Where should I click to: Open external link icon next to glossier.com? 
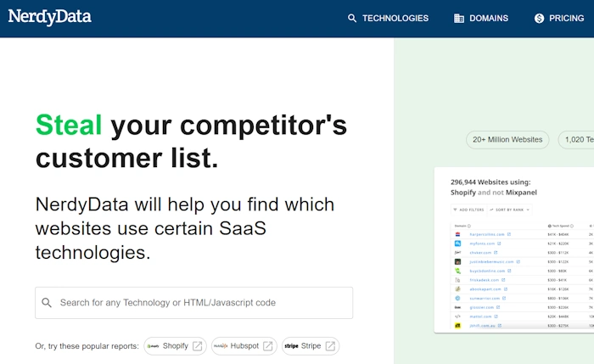coord(498,307)
